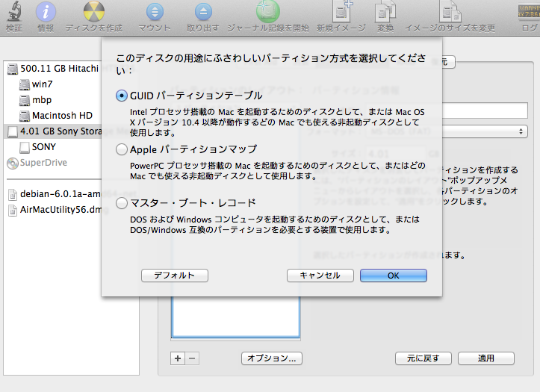The width and height of the screenshot is (540, 392).
Task: Click the キャンセル button
Action: (x=320, y=276)
